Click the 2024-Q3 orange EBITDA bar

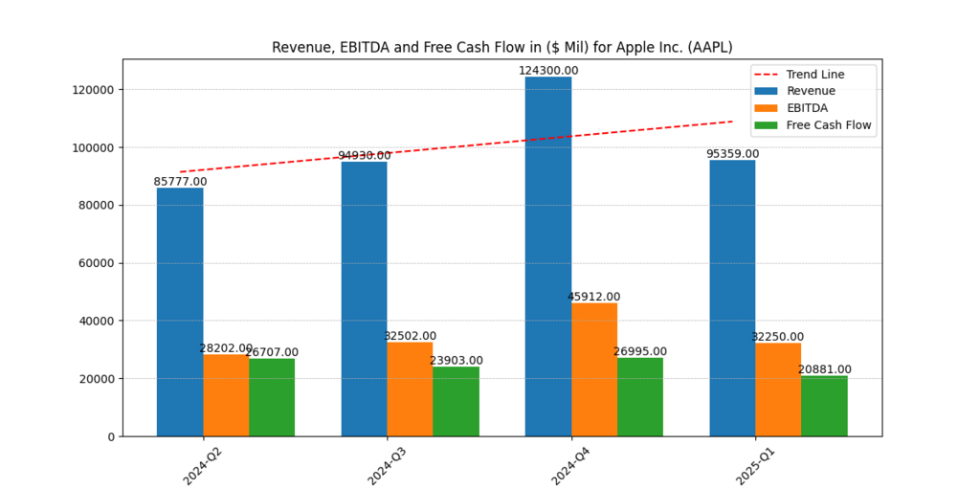[410, 389]
